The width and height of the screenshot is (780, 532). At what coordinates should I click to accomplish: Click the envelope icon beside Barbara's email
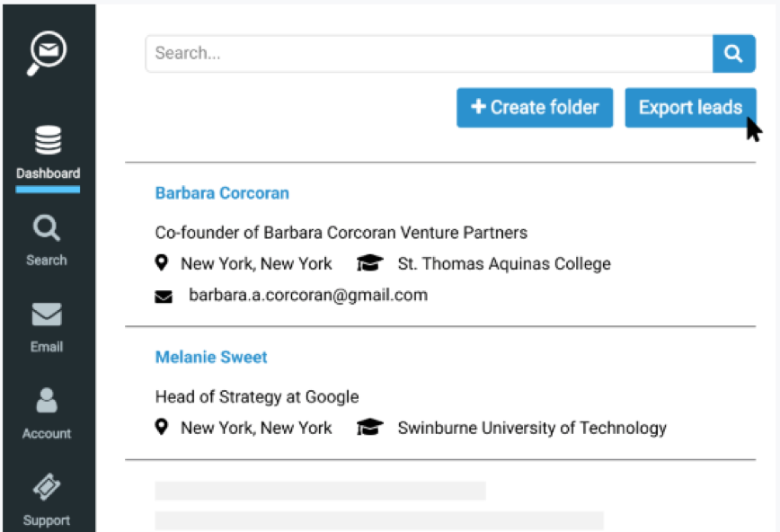[x=163, y=297]
